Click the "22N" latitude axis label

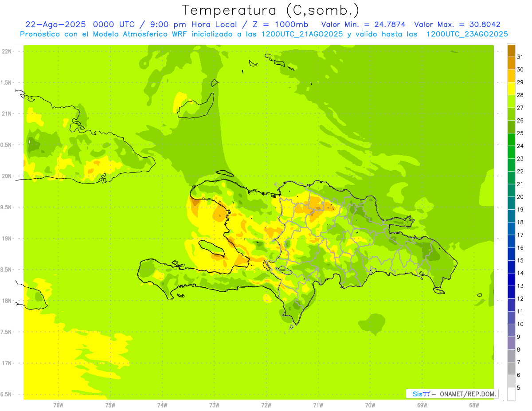pyautogui.click(x=6, y=51)
